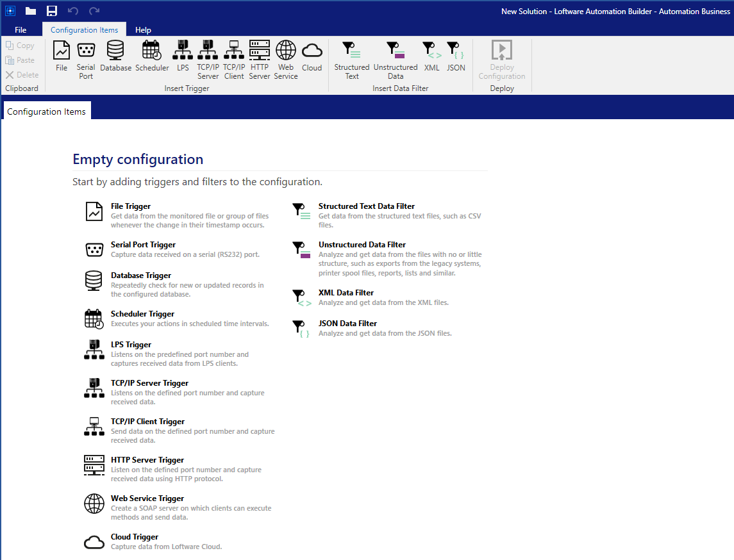Add a Scheduler Trigger via its title
This screenshot has width=734, height=560.
[x=142, y=314]
